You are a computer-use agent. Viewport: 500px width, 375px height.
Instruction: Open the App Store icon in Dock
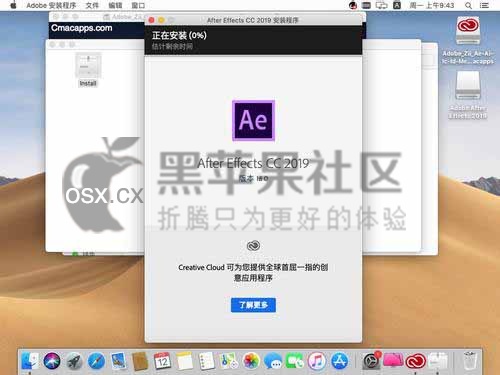pyautogui.click(x=339, y=361)
